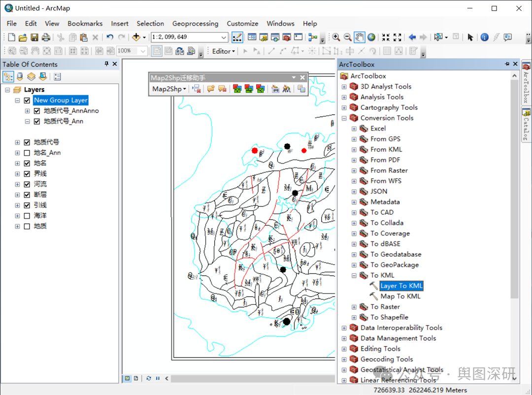Open the Geoprocessing menu
532x395 pixels.
(195, 23)
